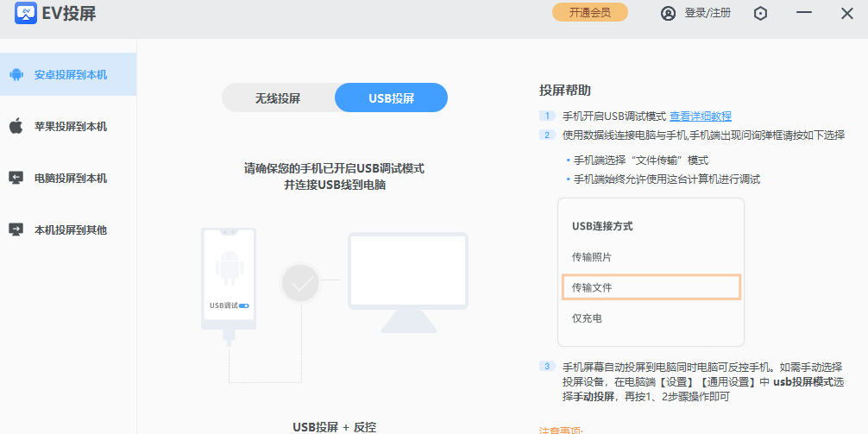This screenshot has height=434, width=868.
Task: Select the highlighted 传输文件 option
Action: (651, 287)
